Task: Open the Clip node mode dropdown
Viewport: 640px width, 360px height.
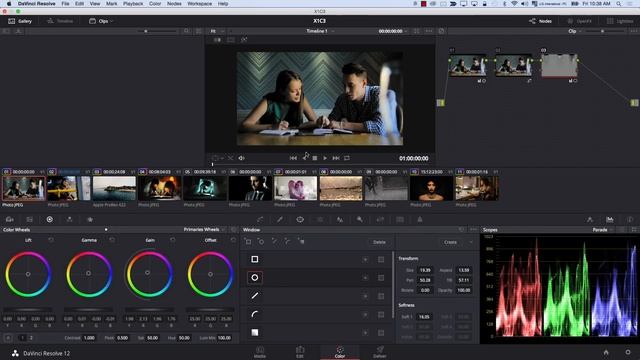Action: click(574, 31)
